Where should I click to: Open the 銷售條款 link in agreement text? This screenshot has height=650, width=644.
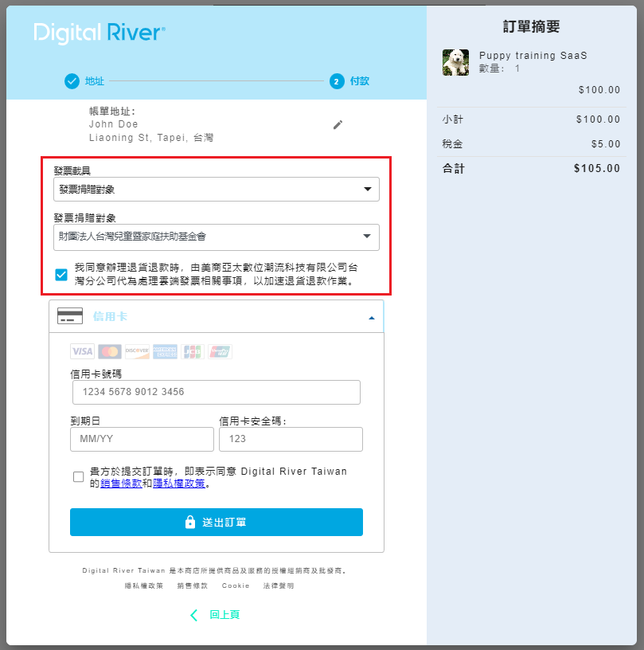tap(126, 483)
